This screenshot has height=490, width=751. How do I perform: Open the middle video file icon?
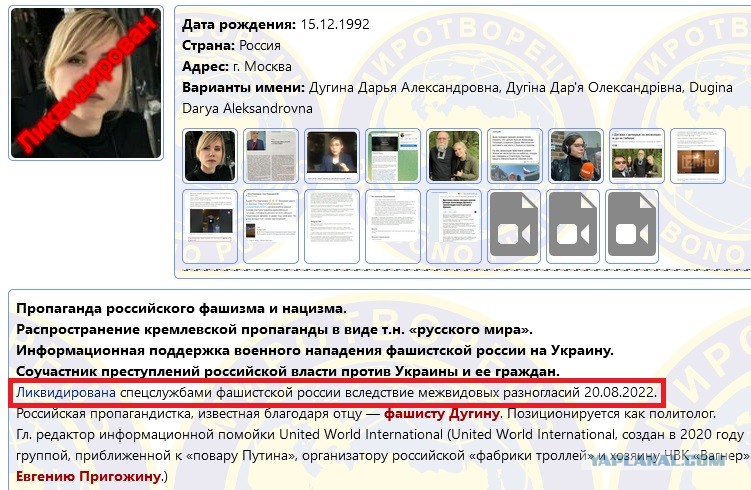point(573,226)
